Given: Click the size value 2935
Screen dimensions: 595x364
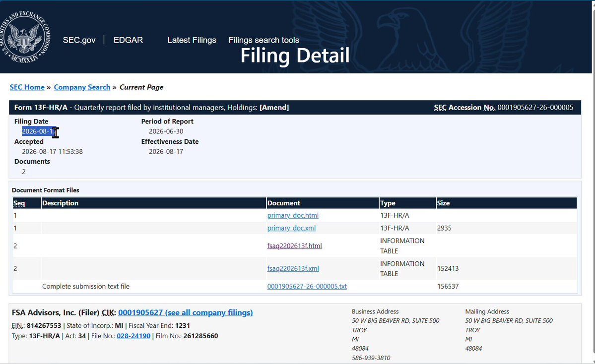Looking at the screenshot, I should tap(444, 228).
